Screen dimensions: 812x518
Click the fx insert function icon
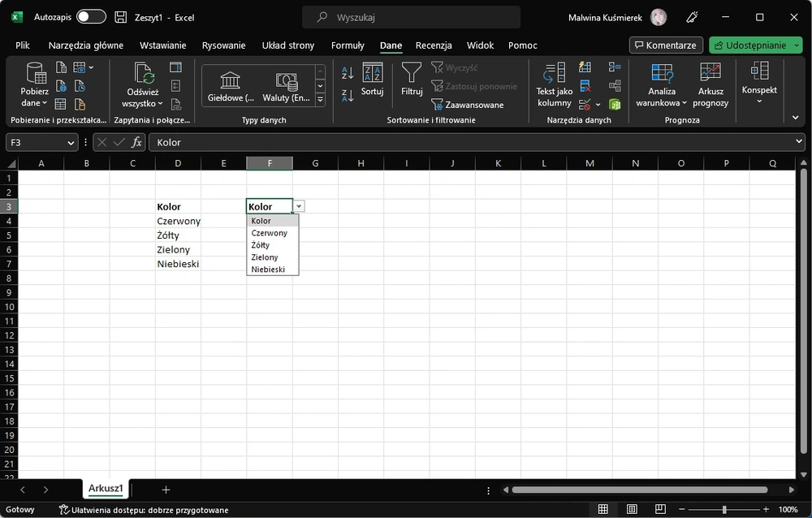[136, 142]
